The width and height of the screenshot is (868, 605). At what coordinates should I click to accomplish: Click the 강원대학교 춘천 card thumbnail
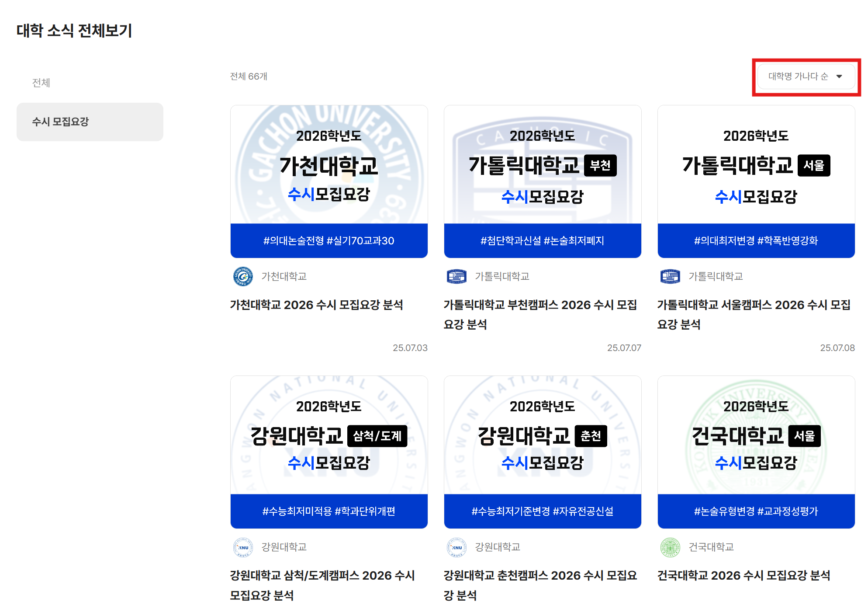click(543, 452)
